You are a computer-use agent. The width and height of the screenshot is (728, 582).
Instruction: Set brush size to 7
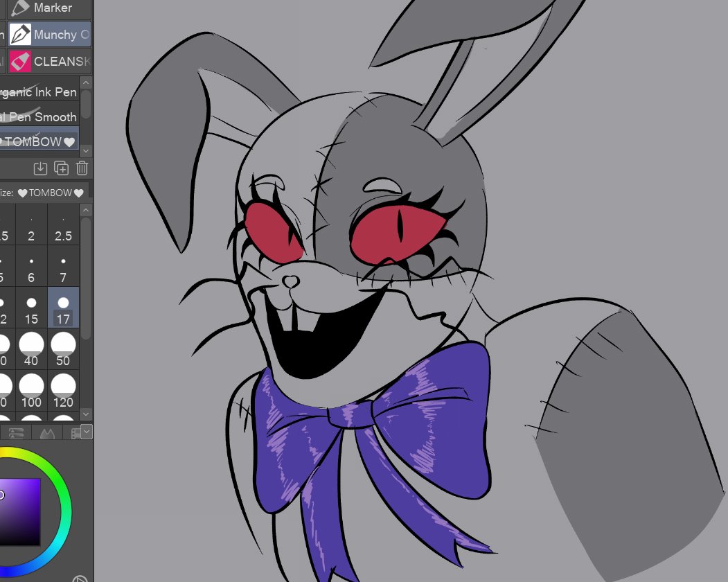(x=63, y=266)
